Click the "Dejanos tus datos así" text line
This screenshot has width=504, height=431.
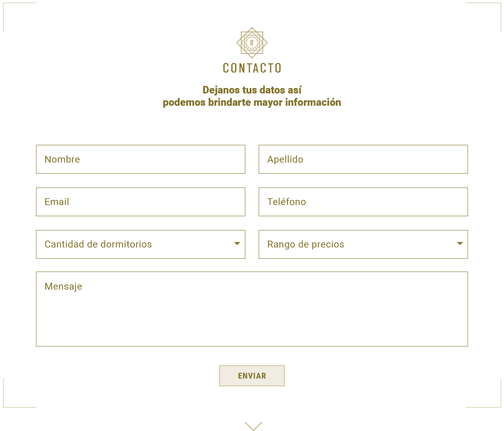(252, 90)
